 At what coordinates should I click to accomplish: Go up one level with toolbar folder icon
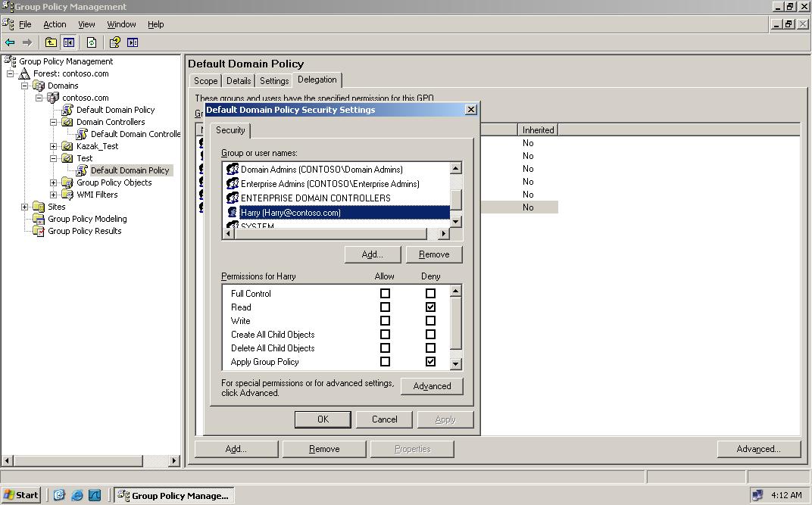(x=51, y=42)
